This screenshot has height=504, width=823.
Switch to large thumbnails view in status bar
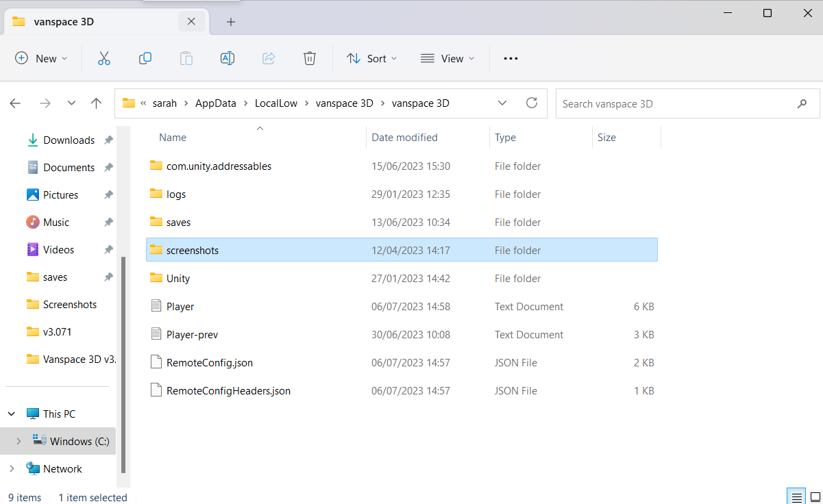(815, 497)
